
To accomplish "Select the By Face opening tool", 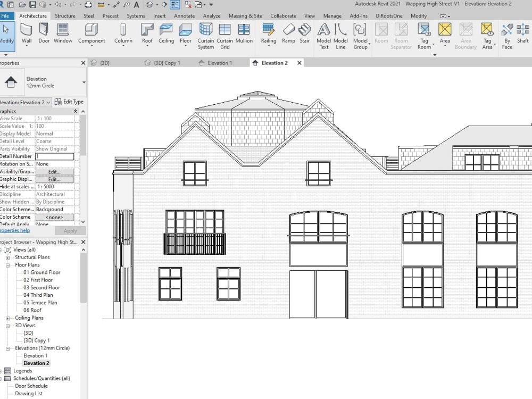I will coord(507,36).
